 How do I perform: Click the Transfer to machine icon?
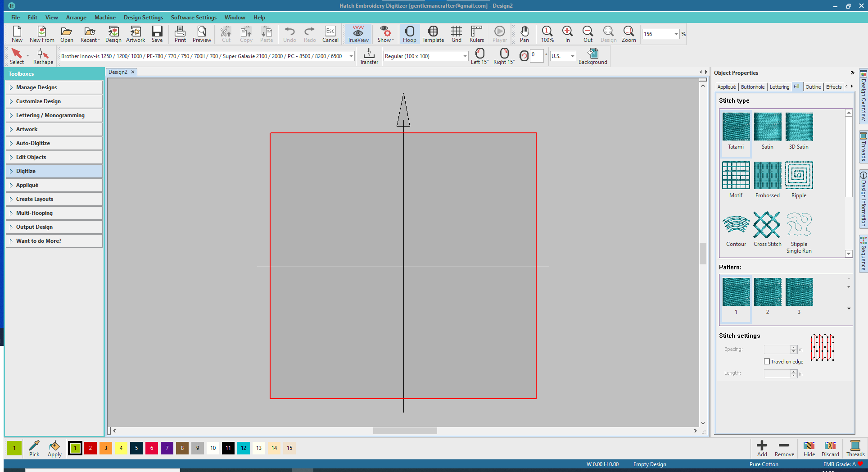[x=369, y=56]
